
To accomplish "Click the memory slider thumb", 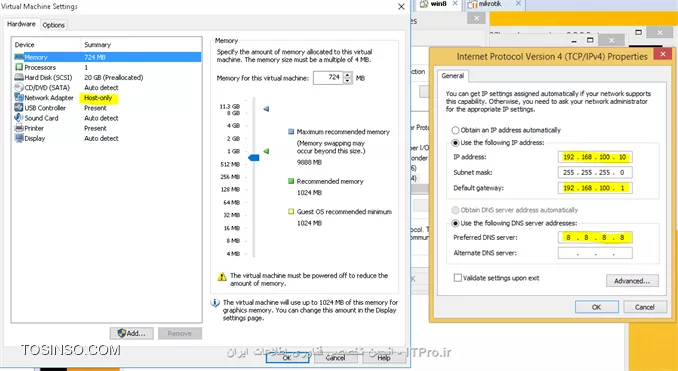I will coord(254,158).
